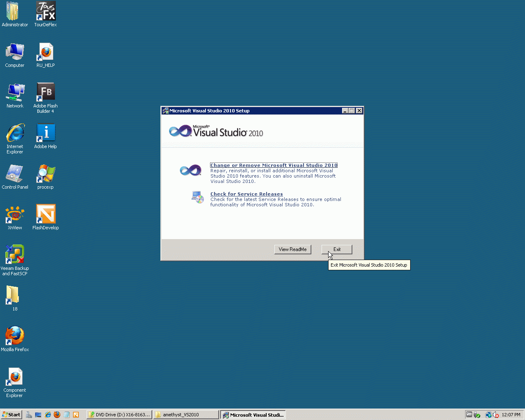Click the 12:07 PM system clock

coord(511,415)
